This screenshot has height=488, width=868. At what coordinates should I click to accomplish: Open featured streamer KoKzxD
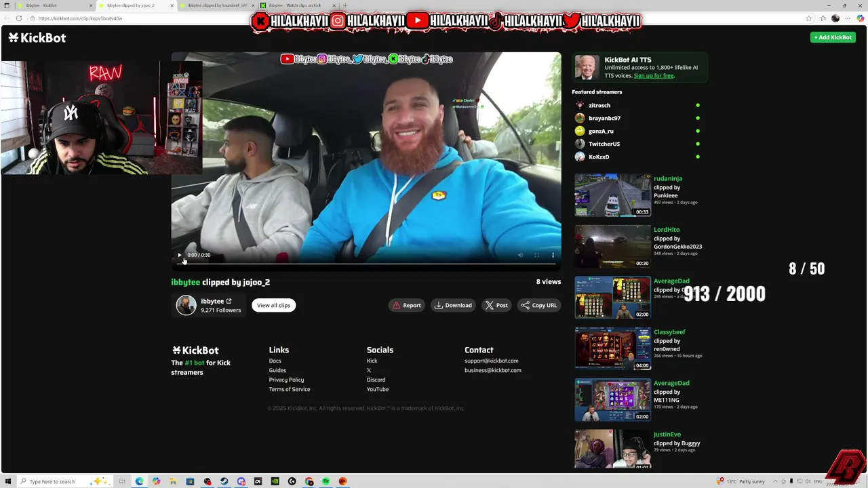tap(599, 157)
